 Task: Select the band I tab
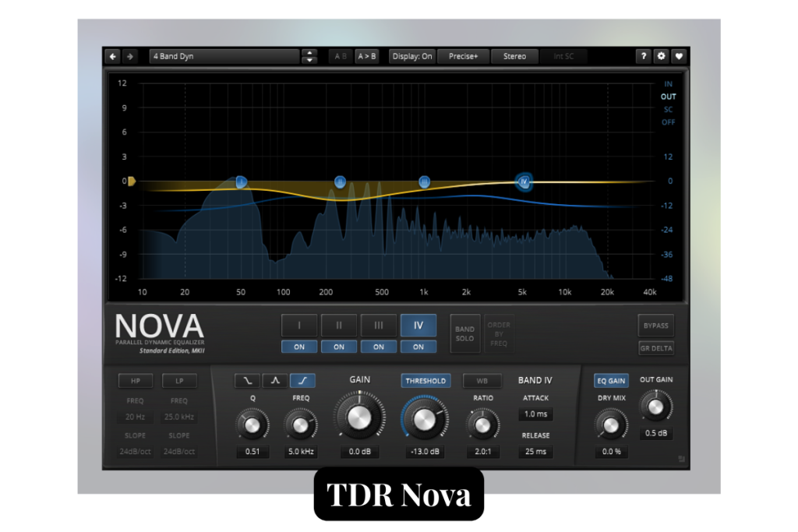pos(299,325)
